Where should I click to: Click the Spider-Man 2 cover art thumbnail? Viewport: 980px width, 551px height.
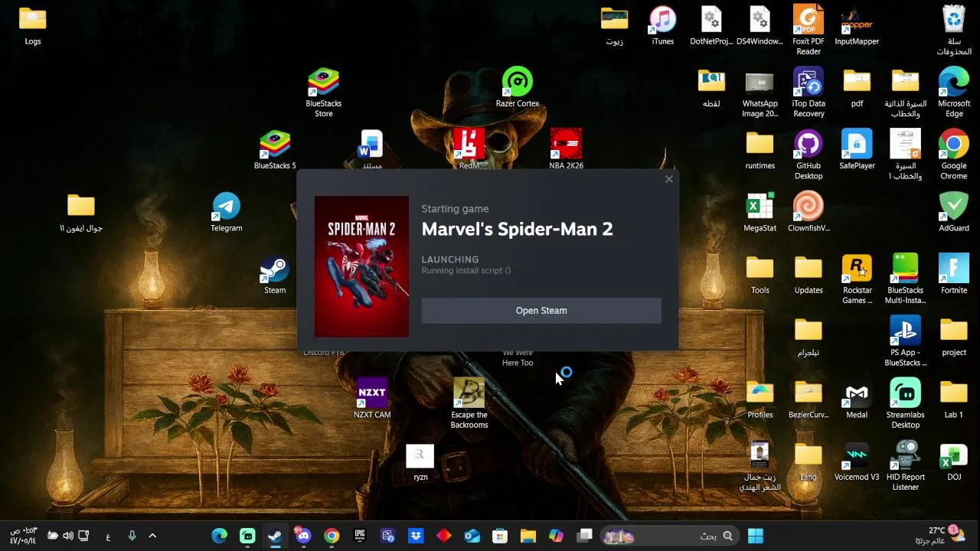click(x=361, y=266)
